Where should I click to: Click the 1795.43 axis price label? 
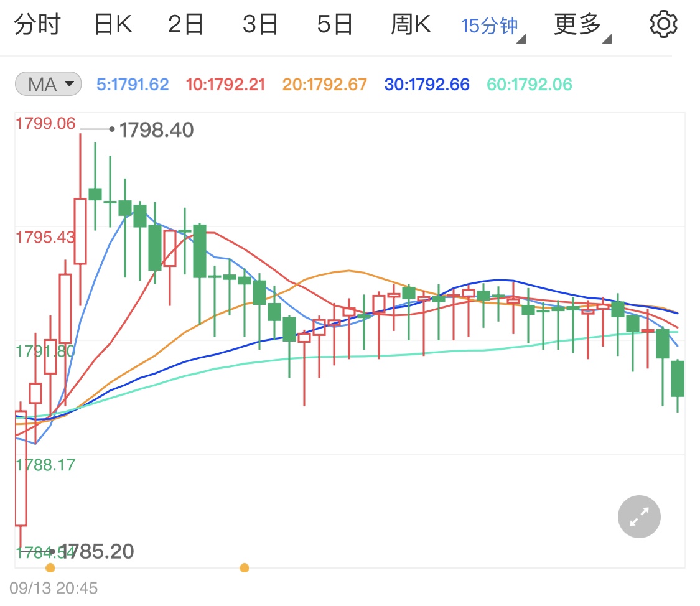point(45,238)
